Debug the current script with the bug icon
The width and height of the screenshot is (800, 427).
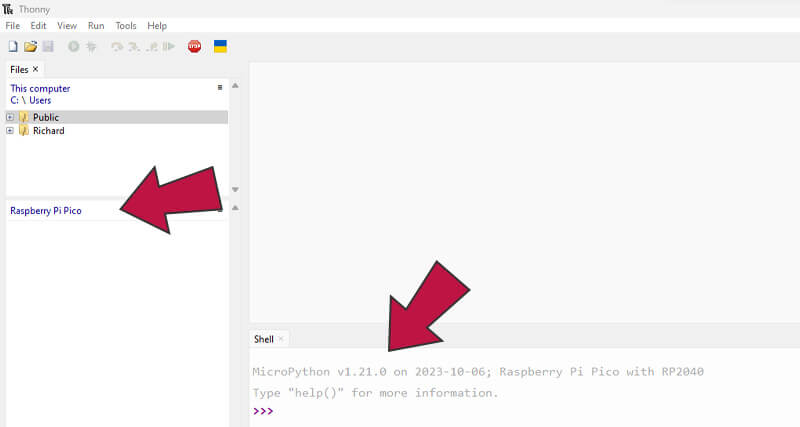(x=91, y=46)
